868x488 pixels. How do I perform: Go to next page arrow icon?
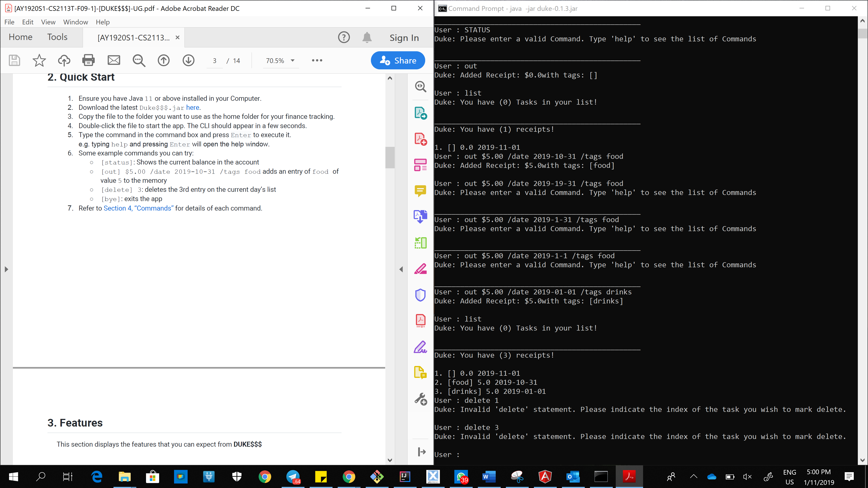tap(188, 61)
